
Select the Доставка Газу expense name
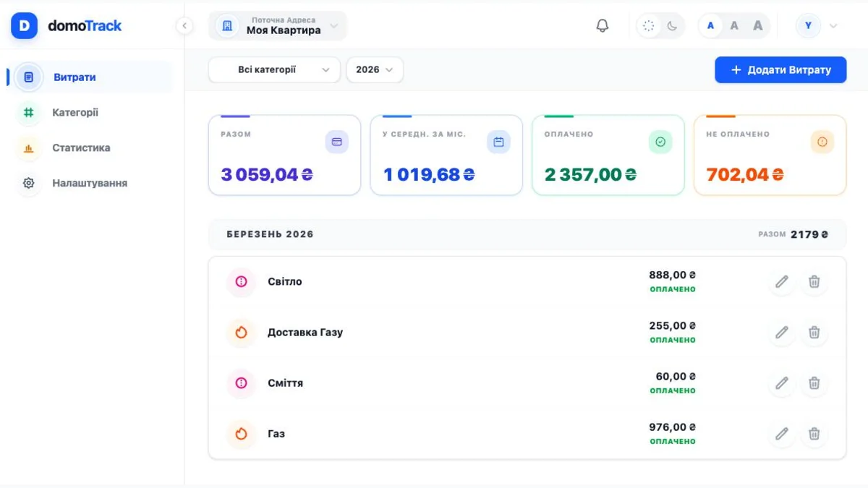point(305,333)
